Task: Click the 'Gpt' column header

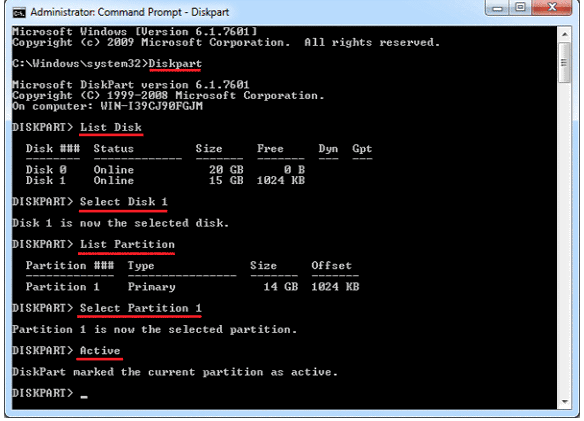Action: click(x=362, y=149)
